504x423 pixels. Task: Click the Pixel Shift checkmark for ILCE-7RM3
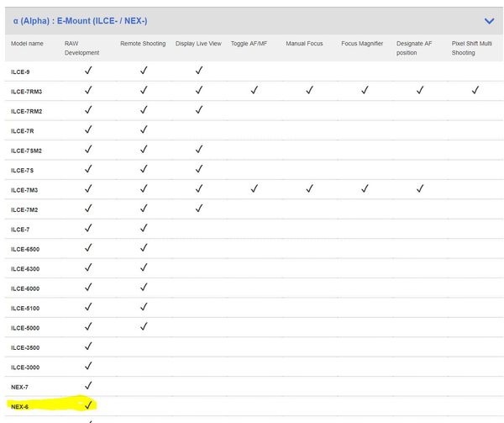(475, 90)
